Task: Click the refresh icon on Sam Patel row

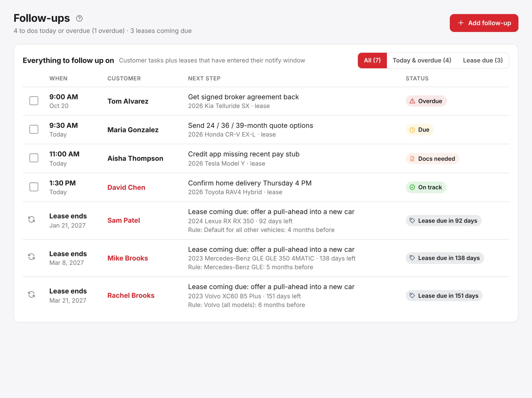Action: (x=31, y=219)
